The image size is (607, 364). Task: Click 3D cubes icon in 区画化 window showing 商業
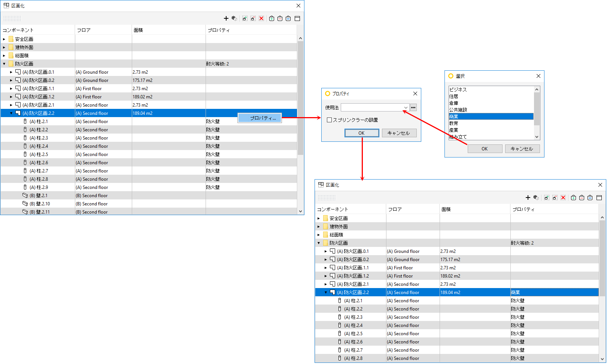pyautogui.click(x=536, y=198)
